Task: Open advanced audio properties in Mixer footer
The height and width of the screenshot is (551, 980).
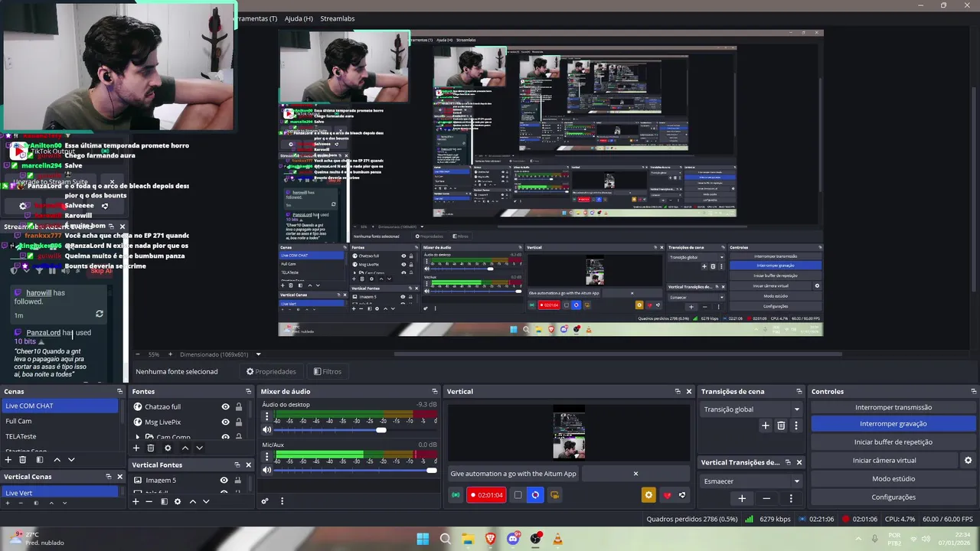Action: coord(265,501)
